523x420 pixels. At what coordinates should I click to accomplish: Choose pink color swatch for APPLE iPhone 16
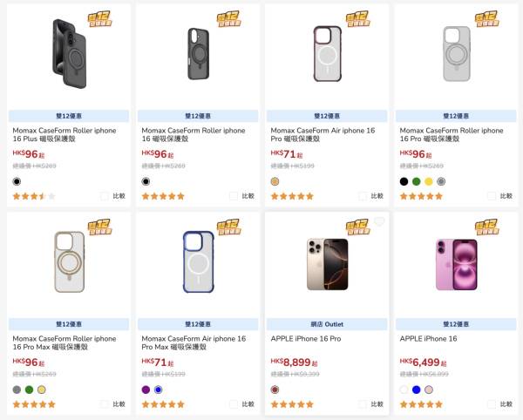429,390
